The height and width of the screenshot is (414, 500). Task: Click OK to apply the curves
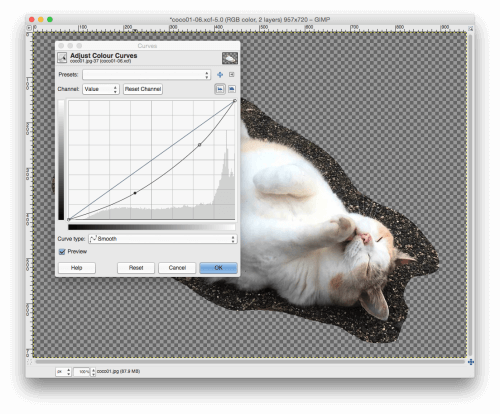[x=218, y=268]
